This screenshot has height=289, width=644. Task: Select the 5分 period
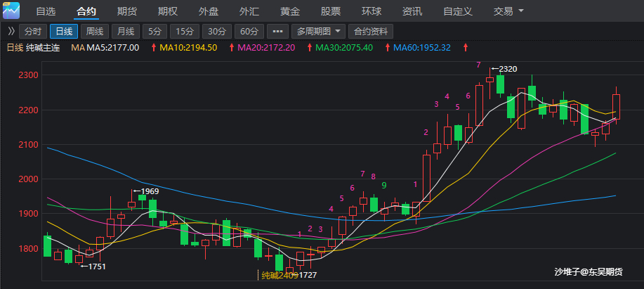point(155,31)
